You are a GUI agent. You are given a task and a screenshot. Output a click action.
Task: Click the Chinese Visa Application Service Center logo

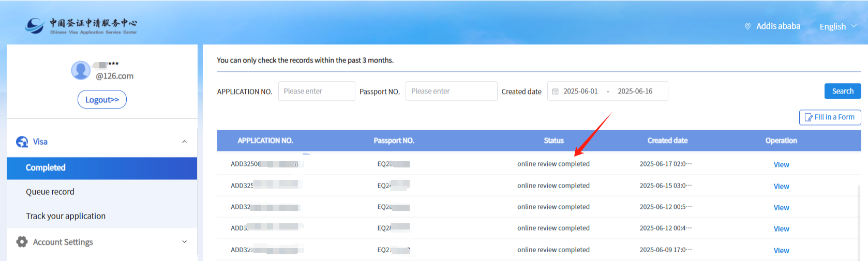point(81,26)
